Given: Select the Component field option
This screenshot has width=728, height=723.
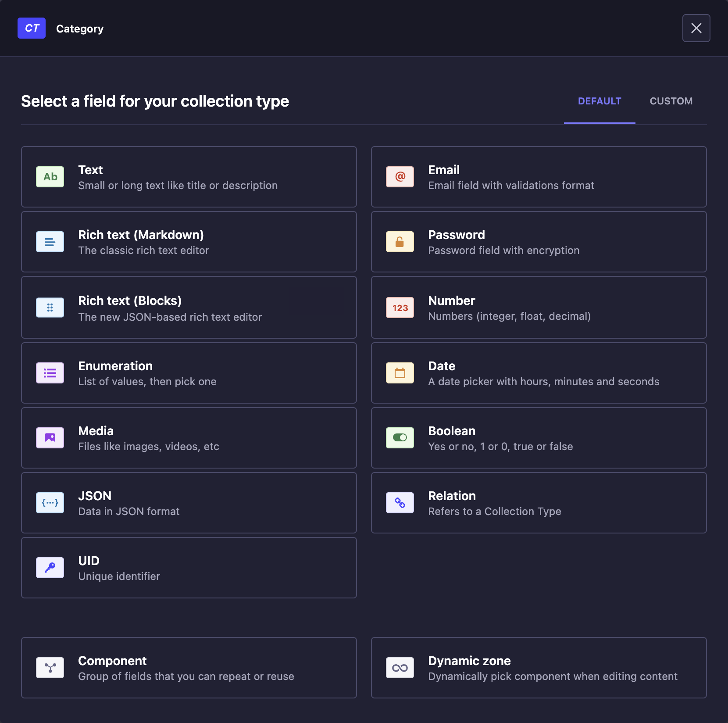Looking at the screenshot, I should click(189, 668).
